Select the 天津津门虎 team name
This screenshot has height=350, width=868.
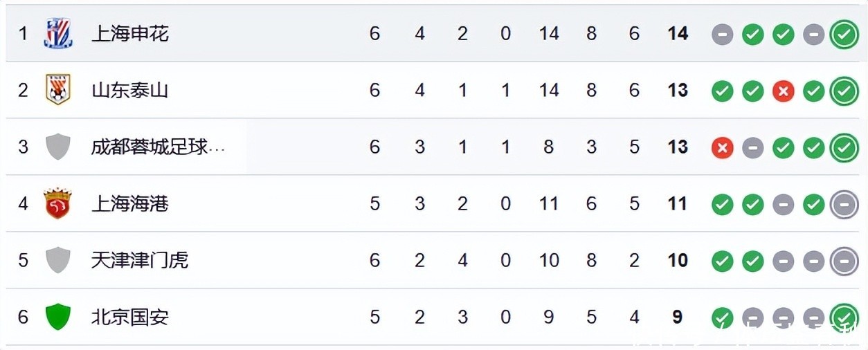(x=140, y=260)
